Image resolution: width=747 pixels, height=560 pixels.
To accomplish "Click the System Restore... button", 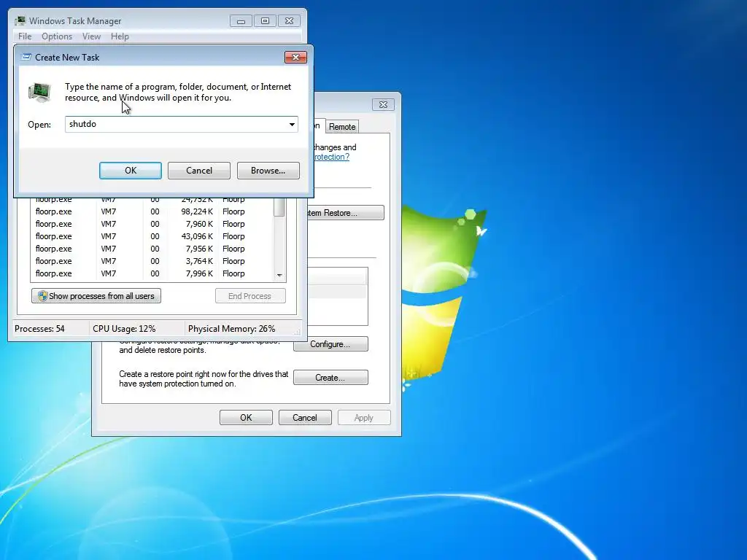I will [345, 213].
